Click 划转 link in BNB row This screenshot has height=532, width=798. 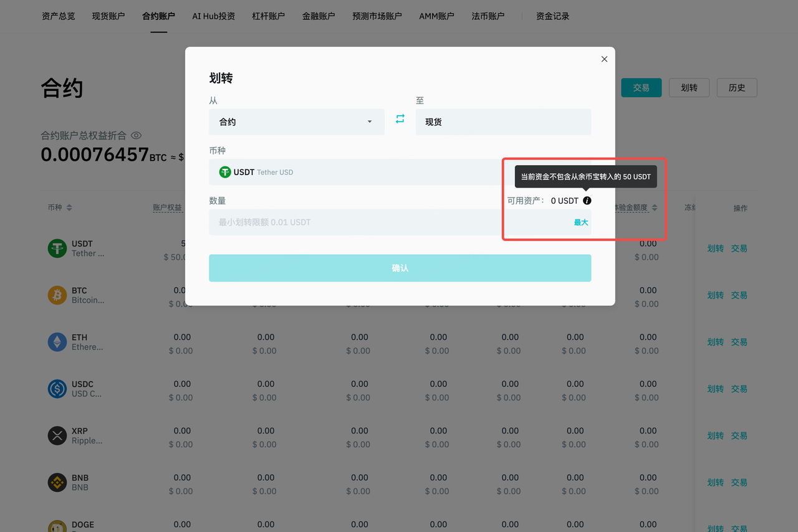tap(716, 482)
